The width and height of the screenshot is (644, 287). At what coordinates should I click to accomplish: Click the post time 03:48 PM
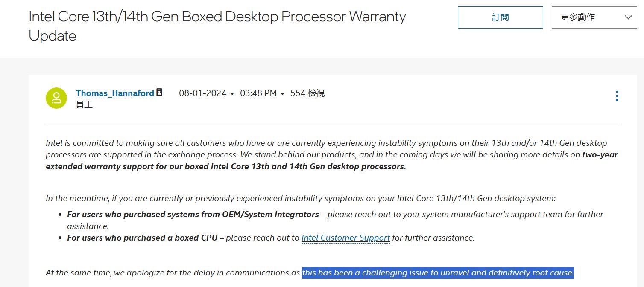pyautogui.click(x=258, y=93)
